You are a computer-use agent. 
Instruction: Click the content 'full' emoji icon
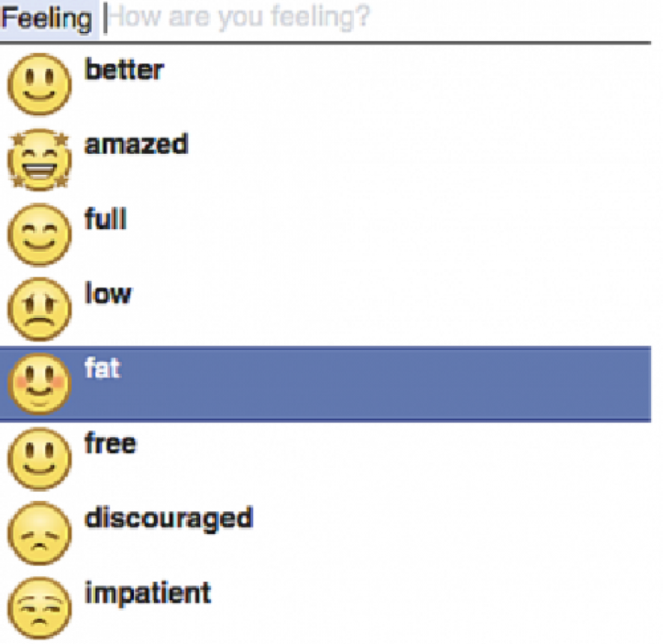tap(39, 234)
